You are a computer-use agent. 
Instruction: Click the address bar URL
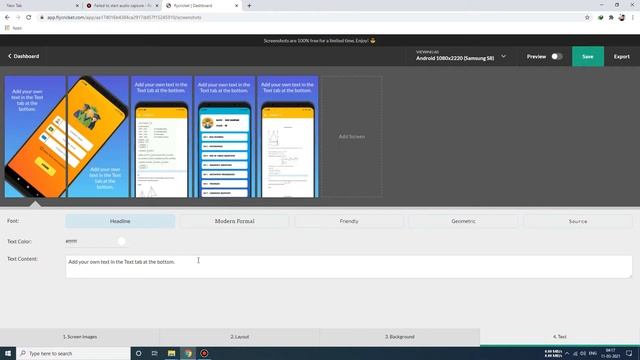click(124, 18)
